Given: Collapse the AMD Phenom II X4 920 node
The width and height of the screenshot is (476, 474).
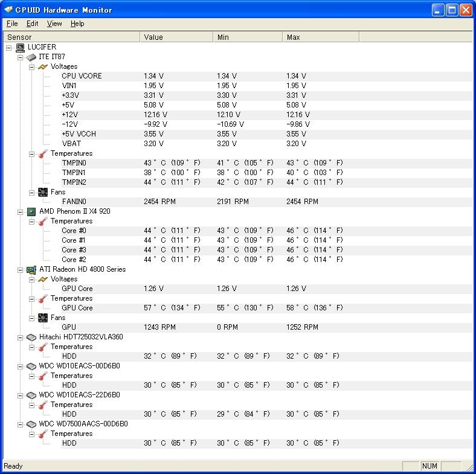Looking at the screenshot, I should pos(20,212).
